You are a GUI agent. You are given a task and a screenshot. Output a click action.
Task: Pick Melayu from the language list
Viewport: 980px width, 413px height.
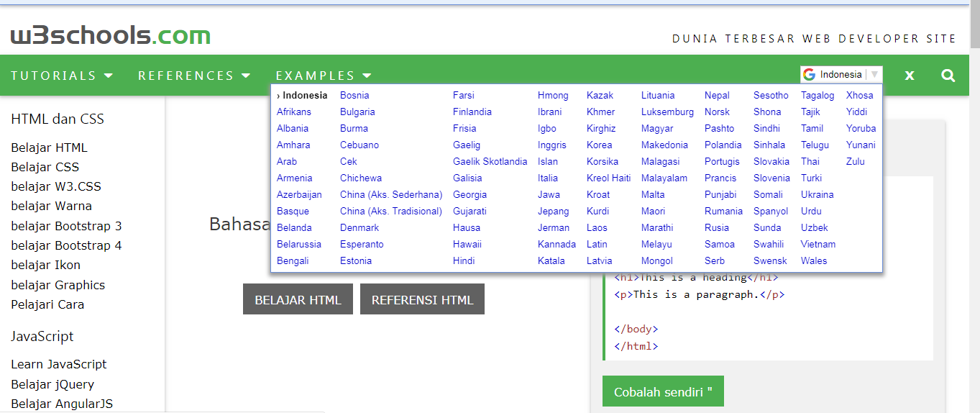tap(656, 244)
